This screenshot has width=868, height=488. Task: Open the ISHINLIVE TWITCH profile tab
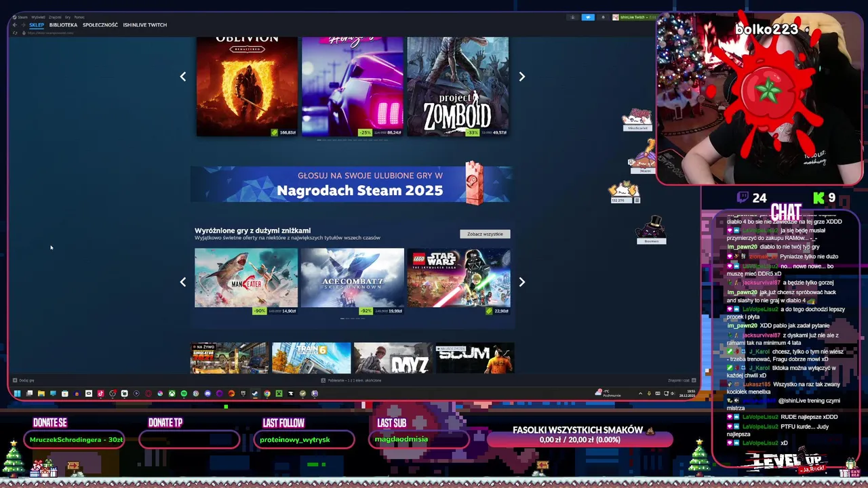(145, 25)
